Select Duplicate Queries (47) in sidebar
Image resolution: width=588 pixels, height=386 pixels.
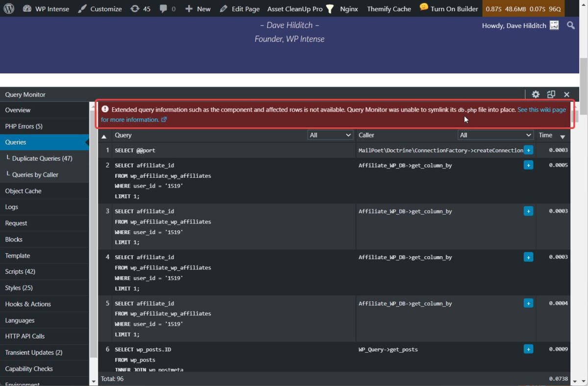(x=42, y=159)
